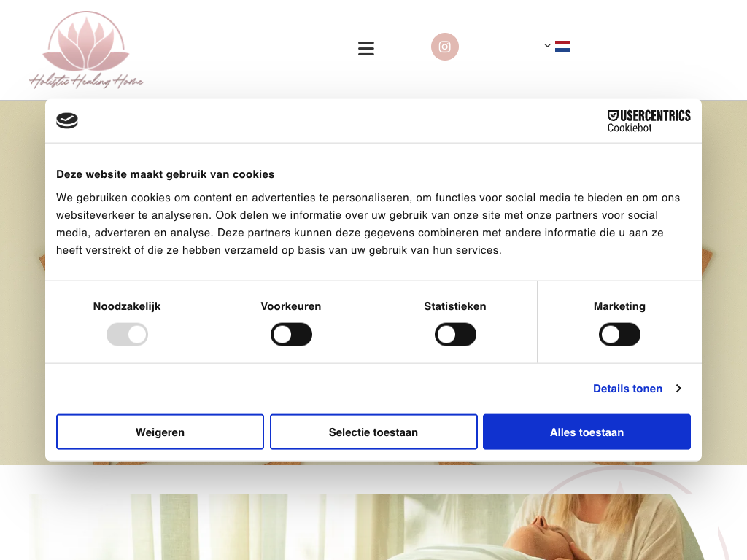The height and width of the screenshot is (560, 747).
Task: Click the Weigeren button
Action: pyautogui.click(x=160, y=432)
